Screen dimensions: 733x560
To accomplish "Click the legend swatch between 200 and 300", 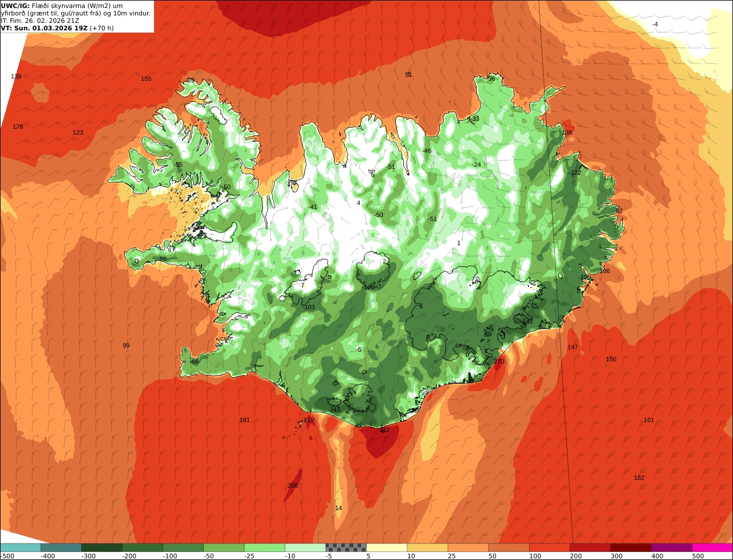I will (590, 547).
